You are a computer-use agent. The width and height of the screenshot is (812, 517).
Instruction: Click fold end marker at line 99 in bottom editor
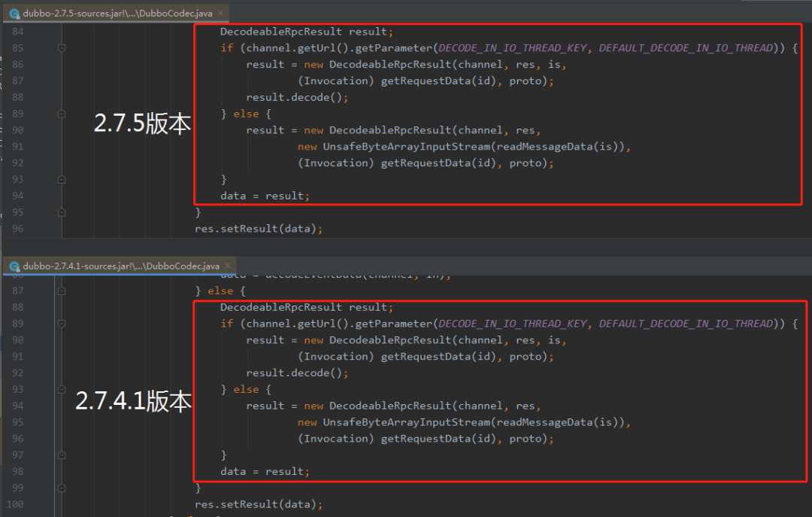click(x=62, y=488)
